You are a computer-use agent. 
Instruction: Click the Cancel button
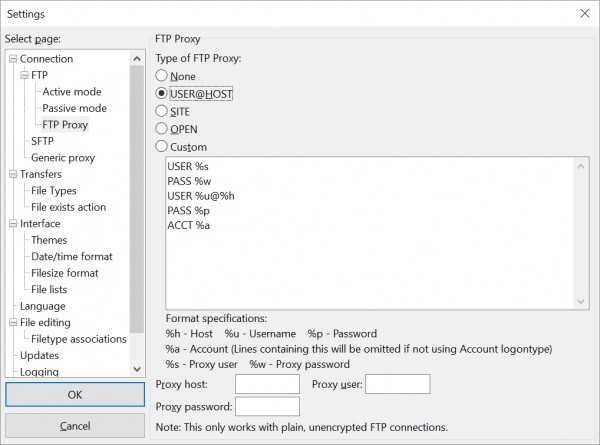click(x=75, y=425)
